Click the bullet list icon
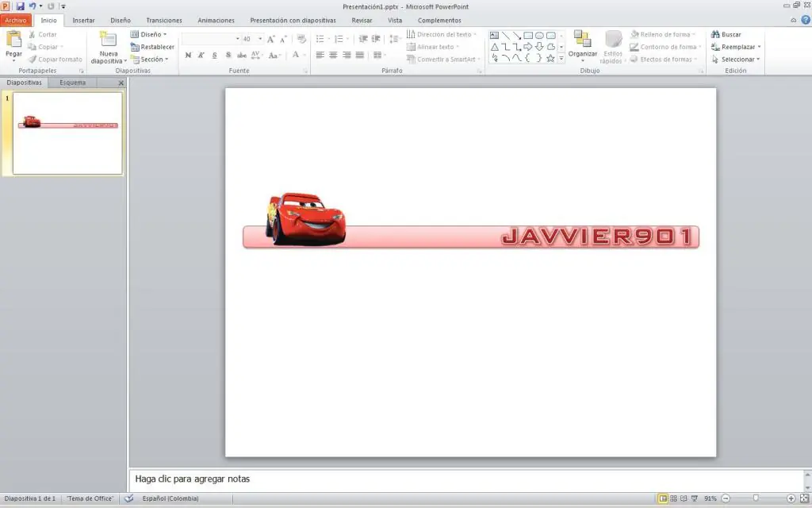Viewport: 812px width, 508px height. pos(320,39)
